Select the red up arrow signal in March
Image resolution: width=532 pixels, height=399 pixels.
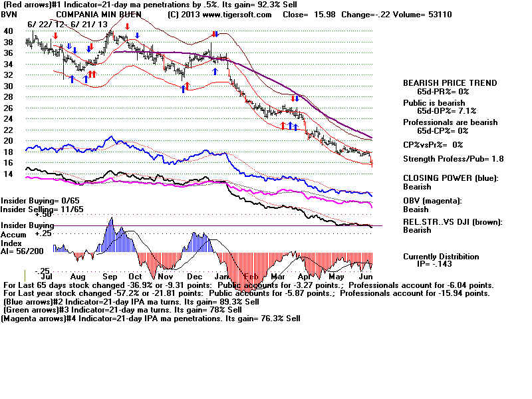click(284, 125)
